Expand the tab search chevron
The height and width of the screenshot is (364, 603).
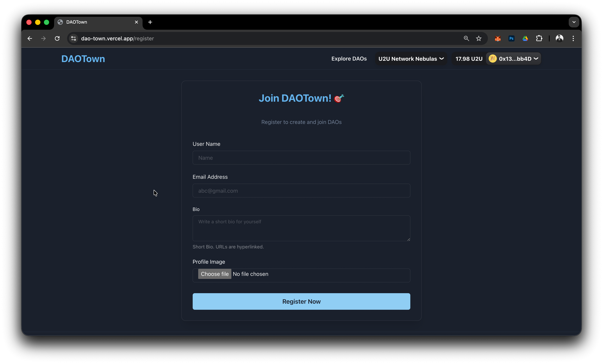tap(574, 22)
